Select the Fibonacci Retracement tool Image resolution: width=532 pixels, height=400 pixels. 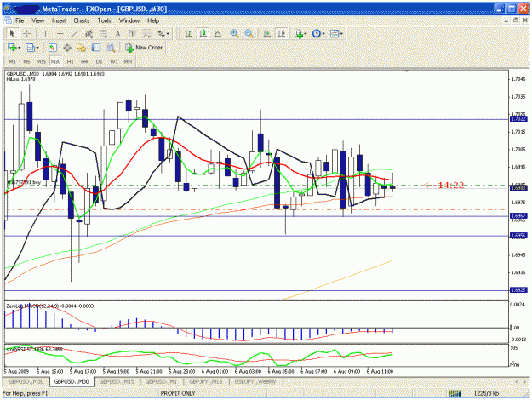pos(104,34)
